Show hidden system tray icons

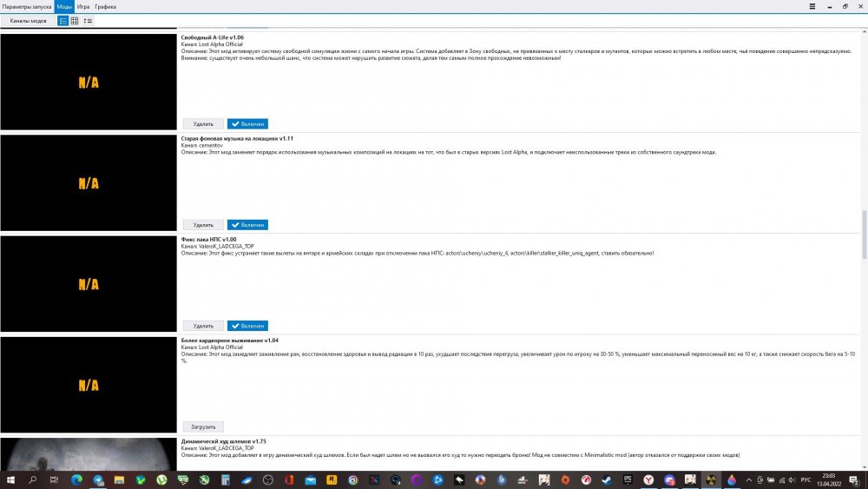coord(749,480)
